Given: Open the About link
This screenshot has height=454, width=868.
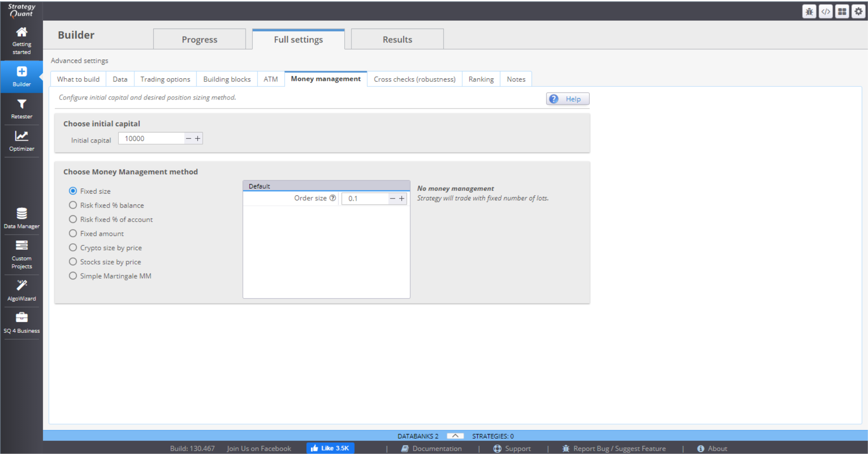Looking at the screenshot, I should 712,449.
